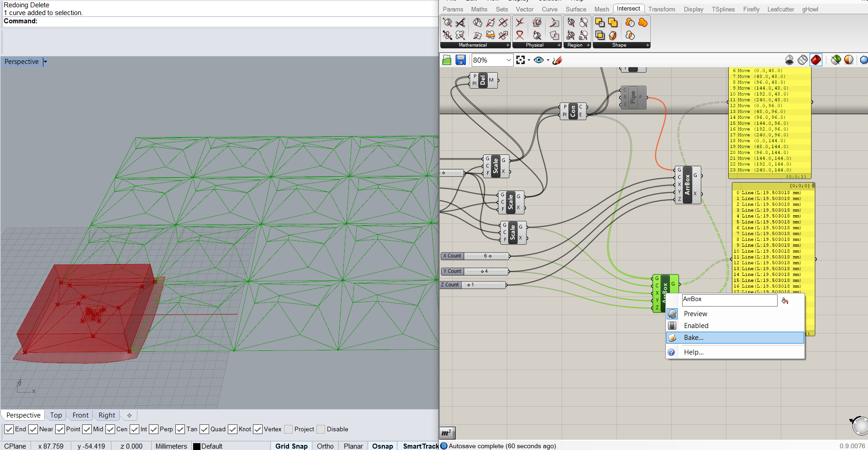Image resolution: width=868 pixels, height=450 pixels.
Task: Toggle Preview in the ArrBox context menu
Action: click(735, 314)
